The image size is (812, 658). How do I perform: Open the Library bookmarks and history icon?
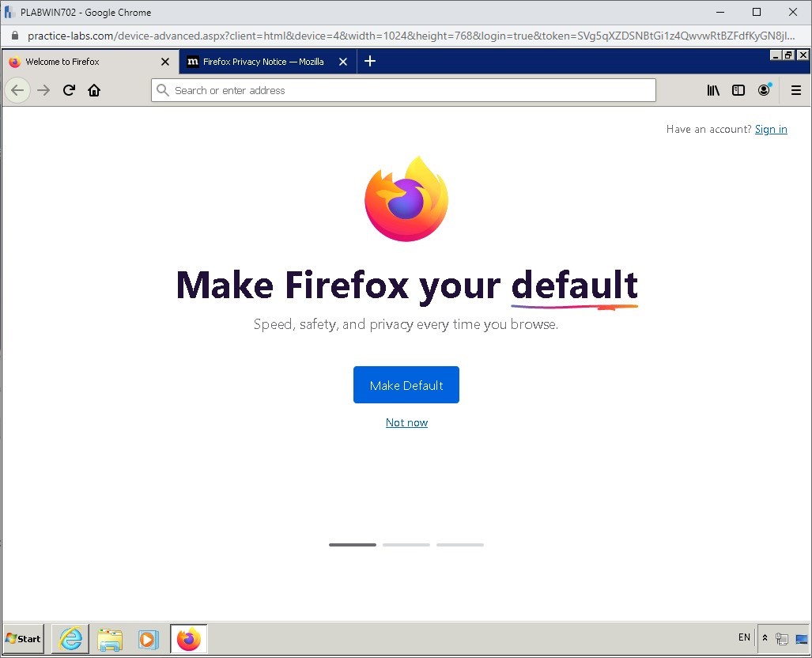[713, 90]
